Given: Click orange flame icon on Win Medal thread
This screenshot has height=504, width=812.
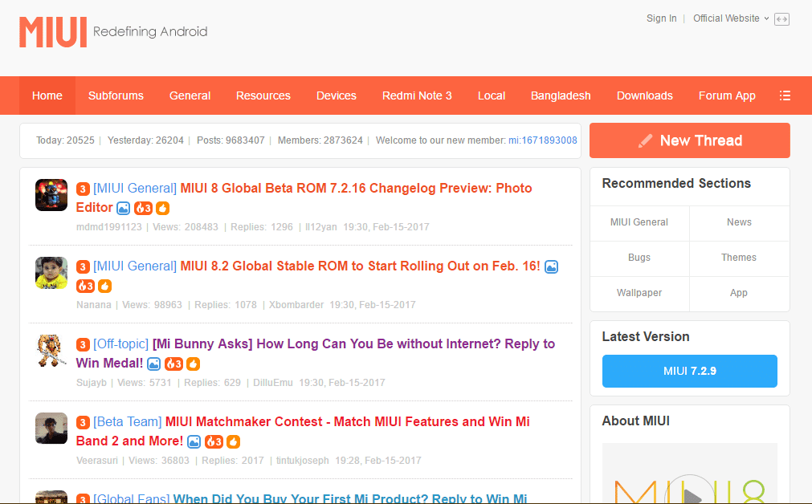Looking at the screenshot, I should pos(193,364).
